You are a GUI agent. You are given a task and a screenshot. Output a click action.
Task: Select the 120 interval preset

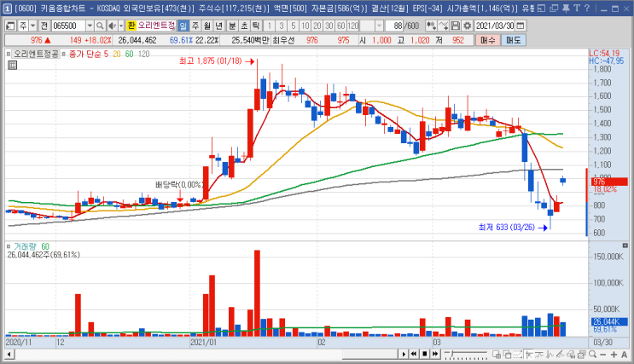pyautogui.click(x=353, y=26)
